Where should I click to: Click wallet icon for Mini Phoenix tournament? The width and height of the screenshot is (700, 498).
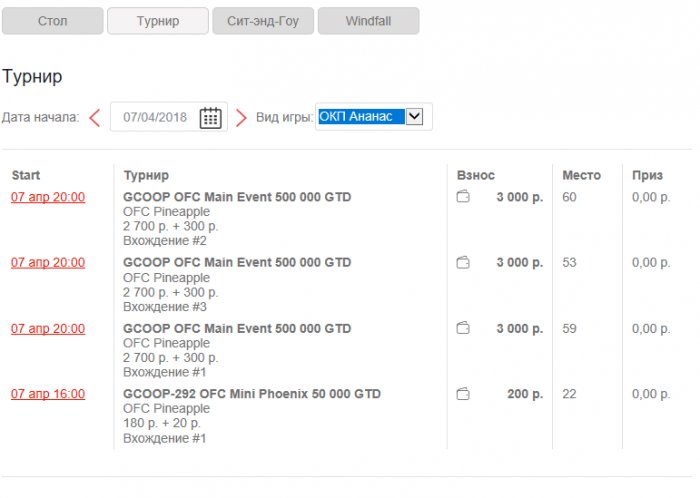tap(463, 394)
